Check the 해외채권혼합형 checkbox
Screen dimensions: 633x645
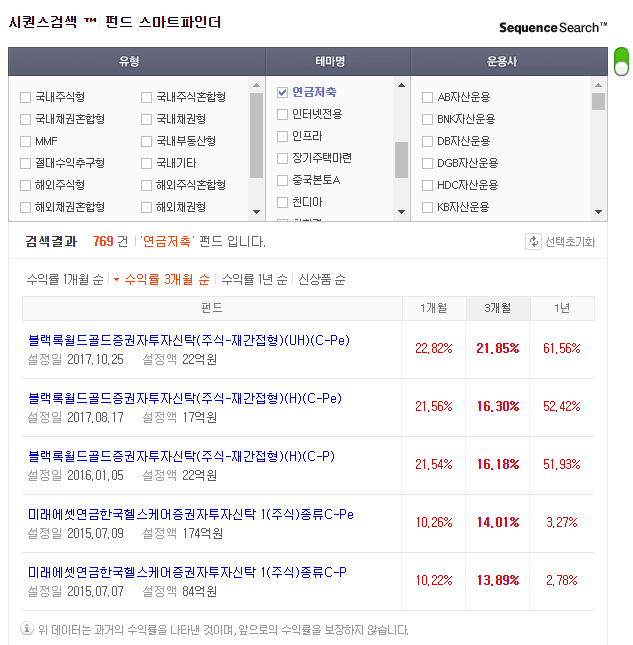click(x=26, y=207)
